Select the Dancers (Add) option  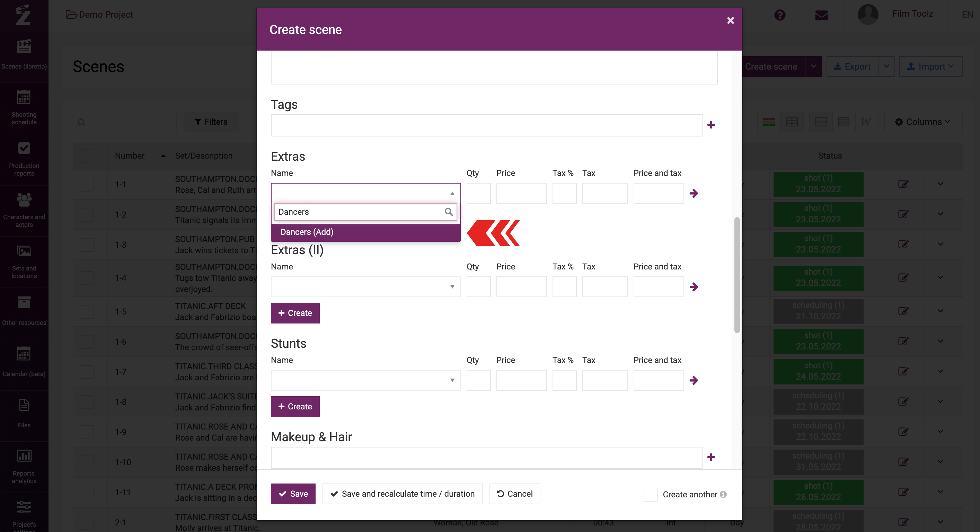(x=365, y=232)
